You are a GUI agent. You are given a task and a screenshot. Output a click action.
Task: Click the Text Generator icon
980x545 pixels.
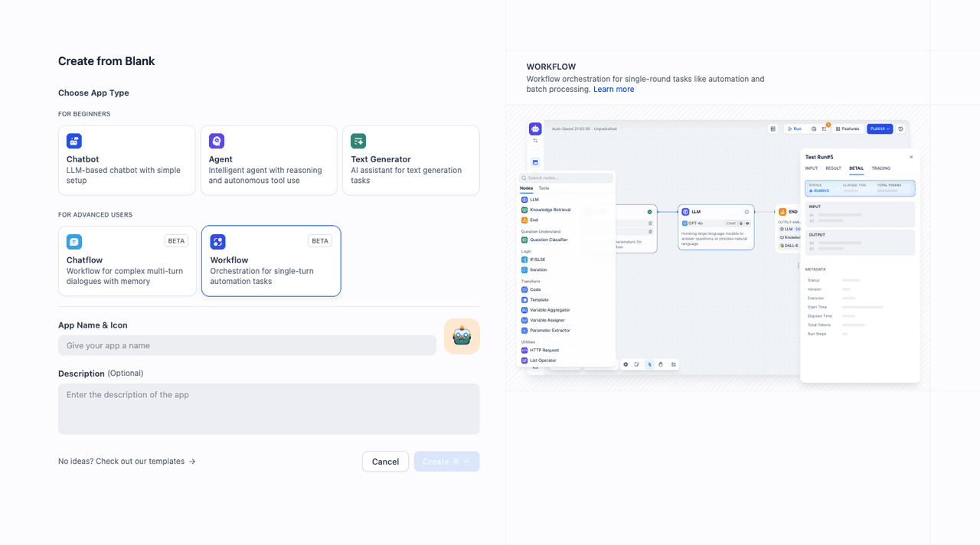click(358, 141)
